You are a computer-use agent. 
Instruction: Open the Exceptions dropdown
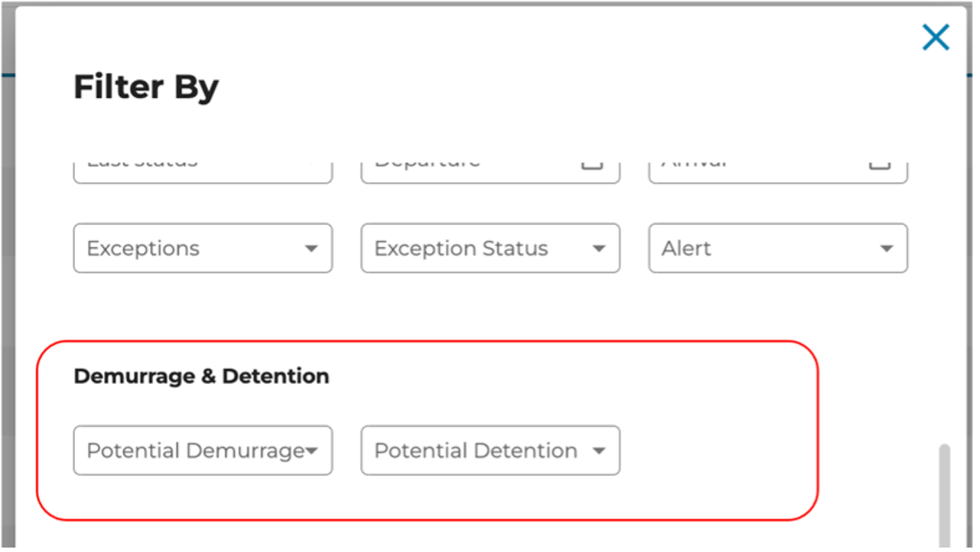tap(202, 248)
